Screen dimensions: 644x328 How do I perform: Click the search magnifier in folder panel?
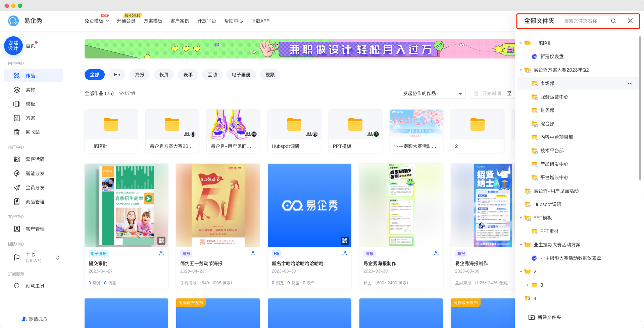pyautogui.click(x=613, y=21)
